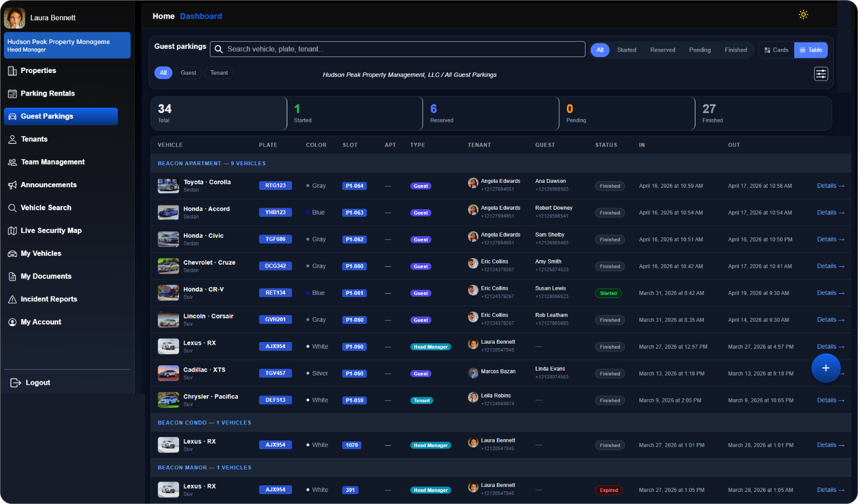
Task: Open the filter settings sliders icon
Action: pos(821,74)
